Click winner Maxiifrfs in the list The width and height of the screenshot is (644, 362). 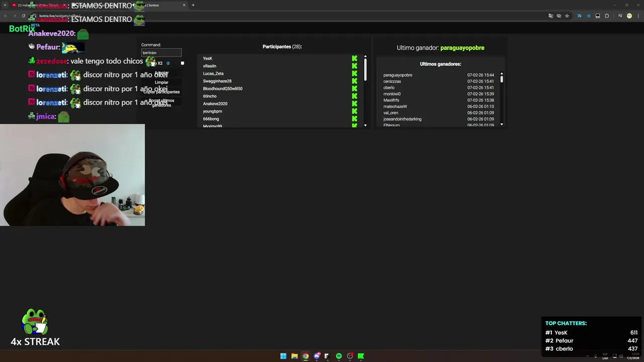[391, 100]
